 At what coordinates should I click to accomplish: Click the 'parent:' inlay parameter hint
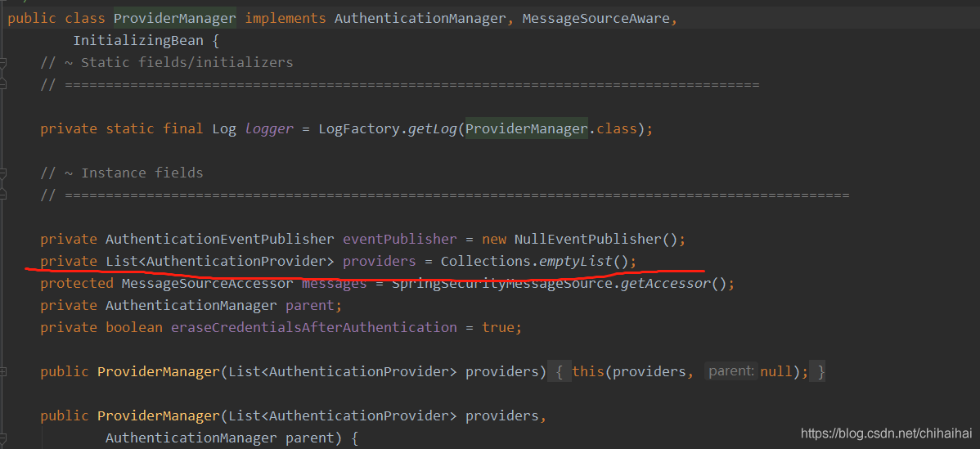click(731, 371)
